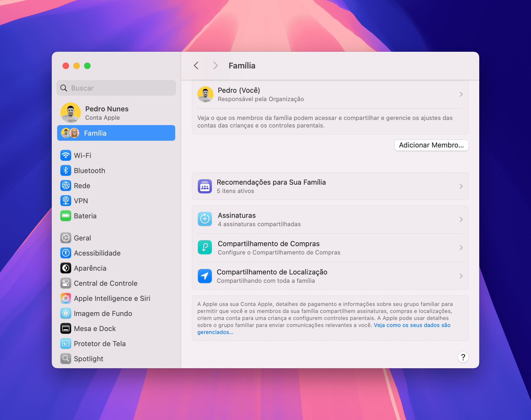Viewport: 531px width, 420px height.
Task: Zoom the window with the green button
Action: point(87,66)
